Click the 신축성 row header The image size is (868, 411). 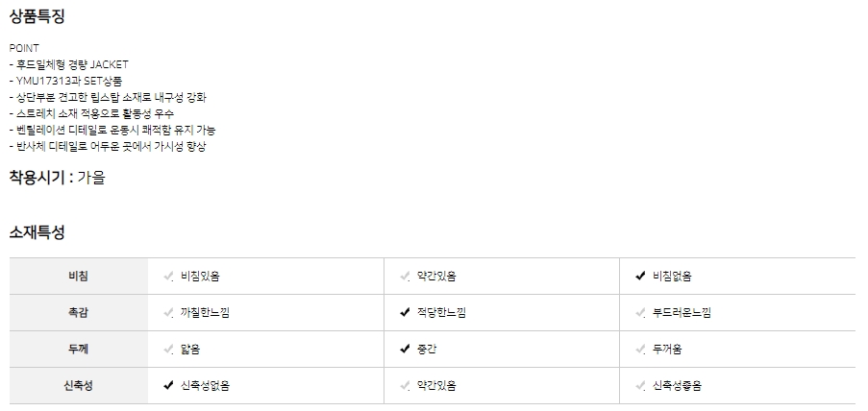click(79, 386)
